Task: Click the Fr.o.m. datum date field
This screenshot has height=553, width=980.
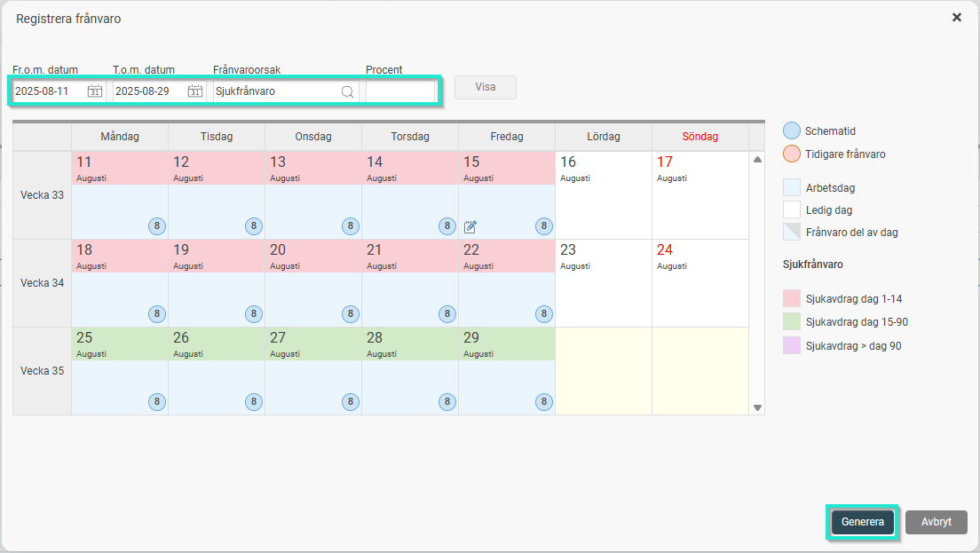Action: (x=49, y=91)
